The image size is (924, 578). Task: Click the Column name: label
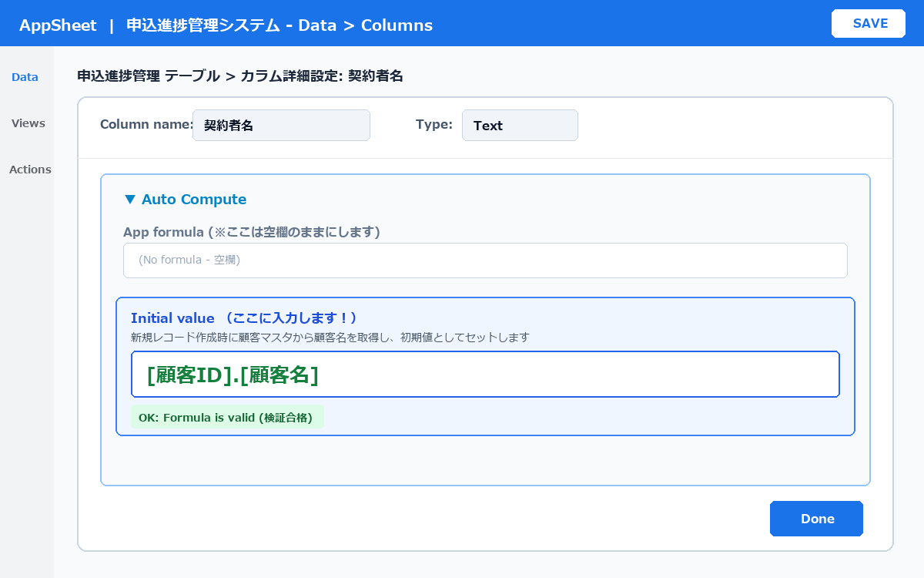(x=146, y=125)
